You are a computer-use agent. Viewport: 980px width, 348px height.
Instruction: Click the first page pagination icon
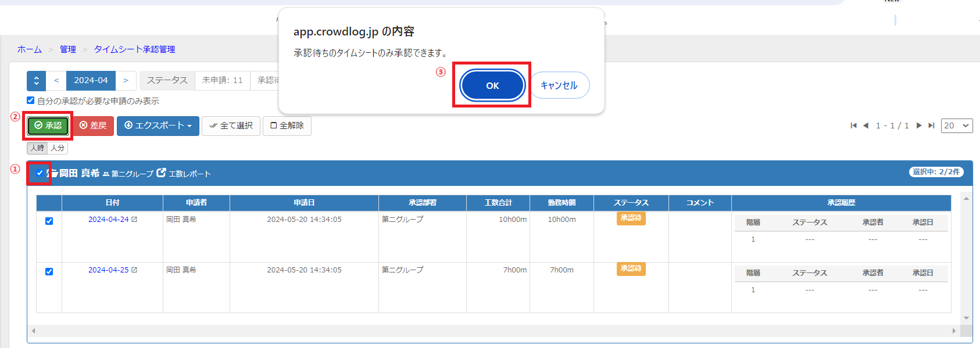click(853, 125)
